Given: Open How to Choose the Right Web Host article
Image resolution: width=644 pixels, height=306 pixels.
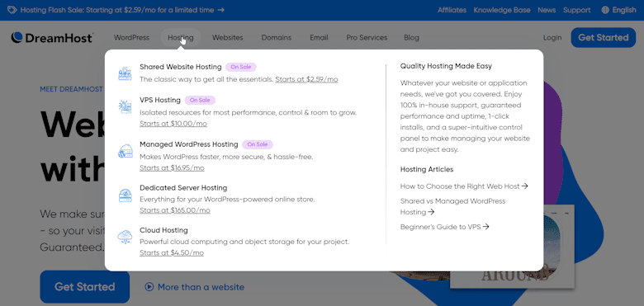Looking at the screenshot, I should [x=464, y=186].
